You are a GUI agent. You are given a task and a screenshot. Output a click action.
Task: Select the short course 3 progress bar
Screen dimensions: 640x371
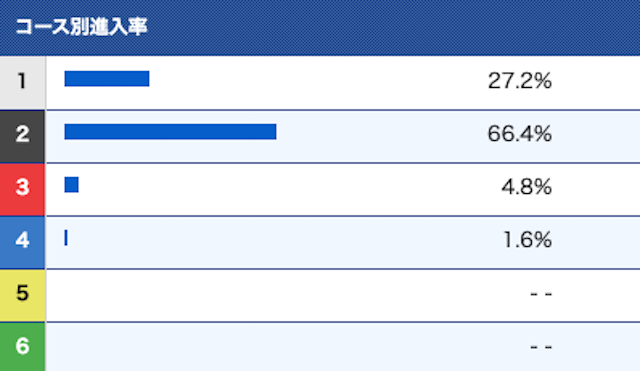click(71, 185)
